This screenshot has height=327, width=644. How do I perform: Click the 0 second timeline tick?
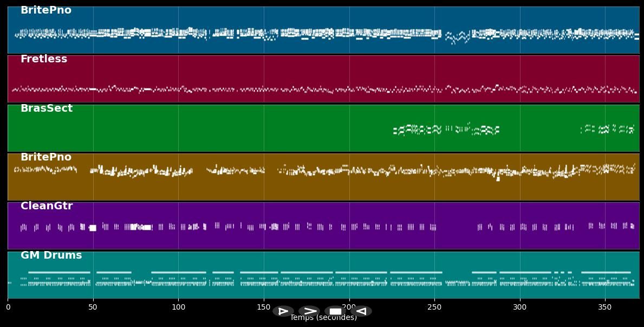(x=8, y=307)
